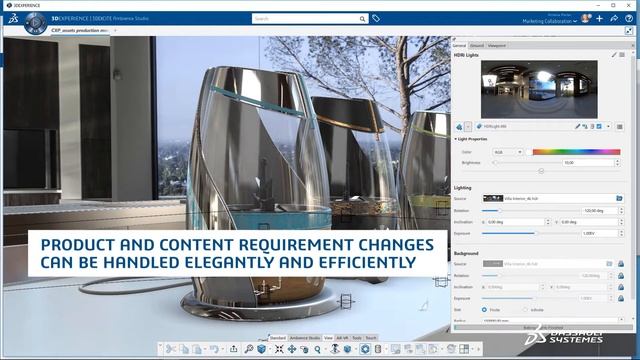This screenshot has height=360, width=640.
Task: Open dropdown arrow in HDRI light row
Action: (608, 127)
